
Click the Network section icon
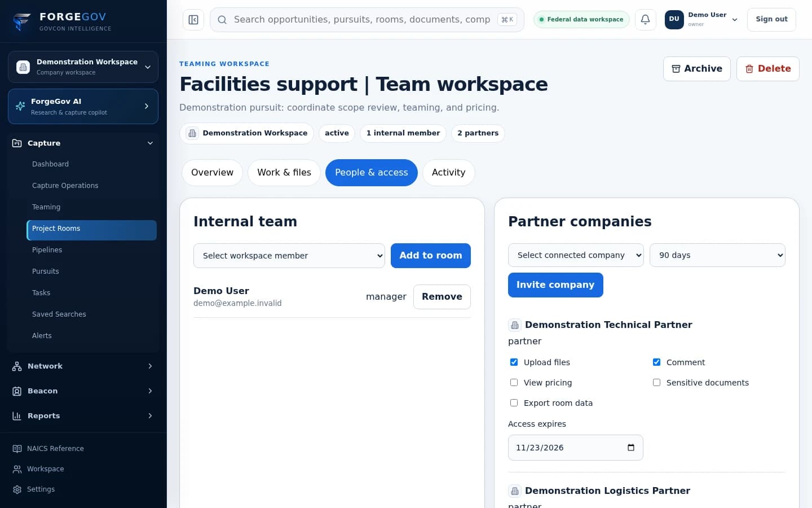coord(17,366)
